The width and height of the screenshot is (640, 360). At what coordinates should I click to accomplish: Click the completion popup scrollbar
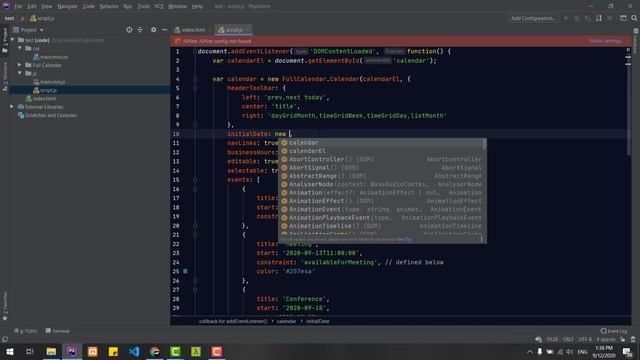484,144
